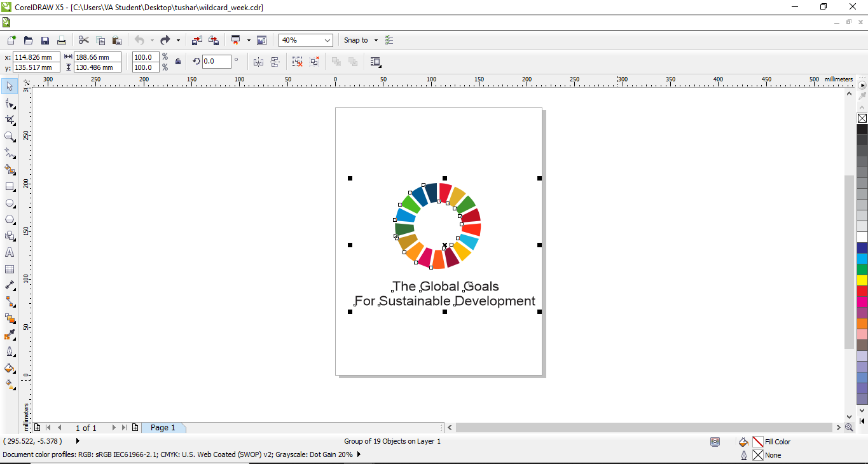Select the Fill bucket tool
868x464 pixels.
click(x=10, y=368)
